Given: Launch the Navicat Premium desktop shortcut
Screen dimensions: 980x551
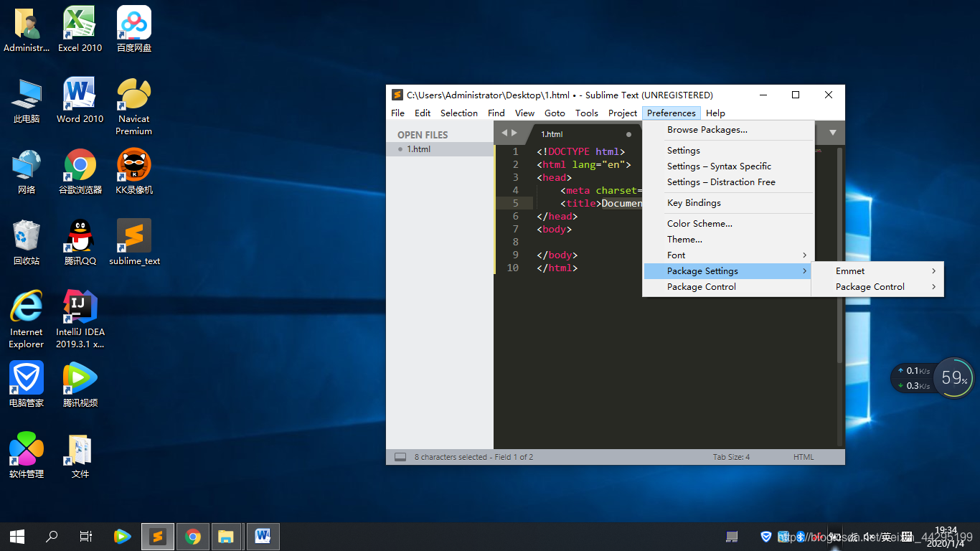Looking at the screenshot, I should click(x=134, y=106).
